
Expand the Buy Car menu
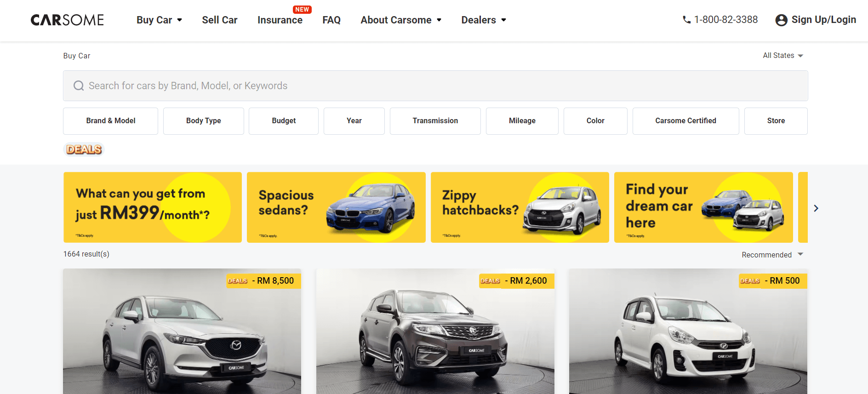(x=159, y=20)
